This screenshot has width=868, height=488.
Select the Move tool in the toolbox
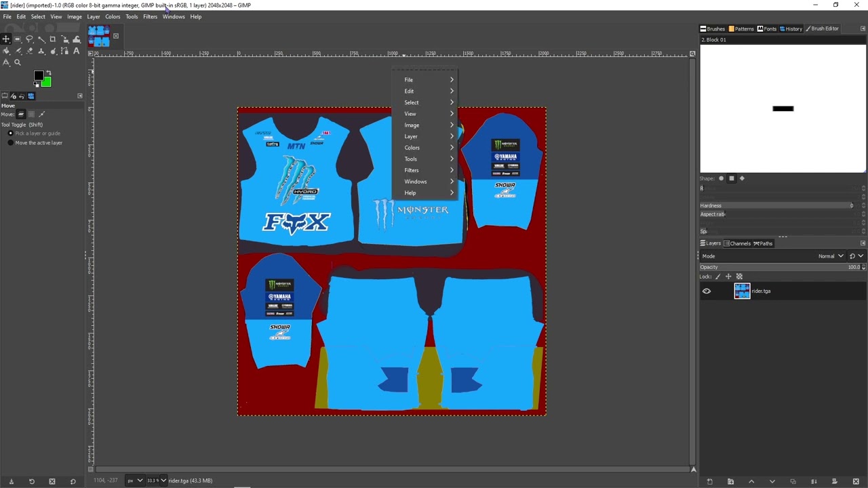pyautogui.click(x=6, y=39)
